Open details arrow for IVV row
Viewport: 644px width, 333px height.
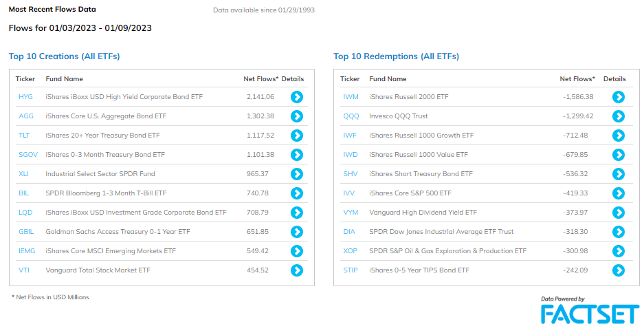(x=619, y=193)
